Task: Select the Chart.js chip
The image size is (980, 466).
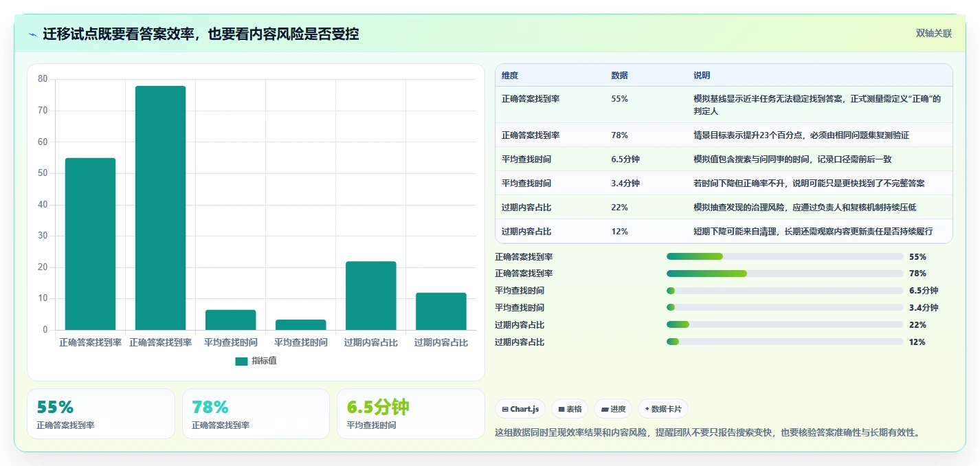Action: pos(520,409)
